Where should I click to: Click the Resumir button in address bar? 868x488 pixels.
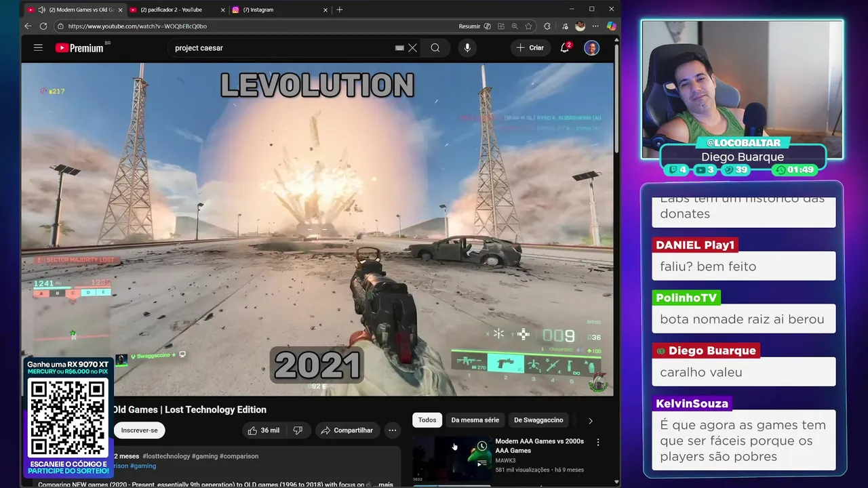click(469, 26)
